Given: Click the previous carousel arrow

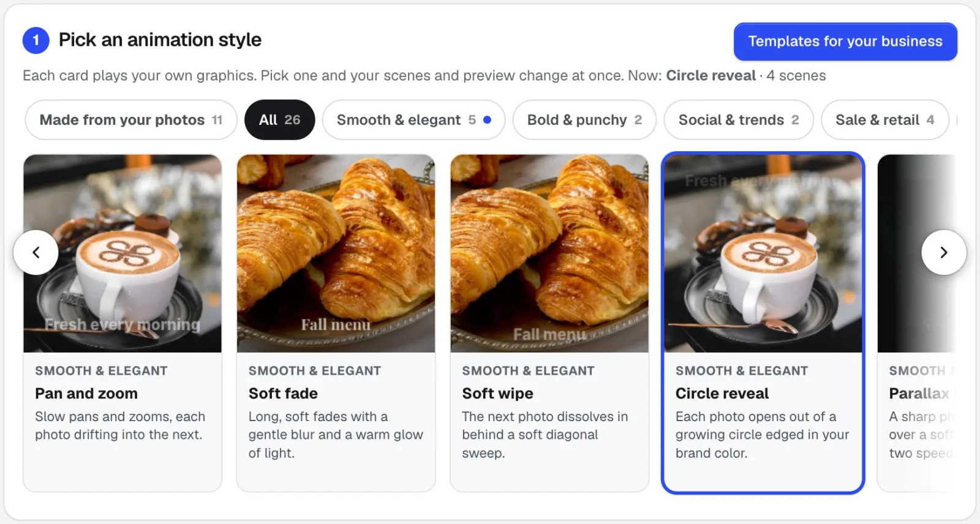Looking at the screenshot, I should (x=36, y=252).
